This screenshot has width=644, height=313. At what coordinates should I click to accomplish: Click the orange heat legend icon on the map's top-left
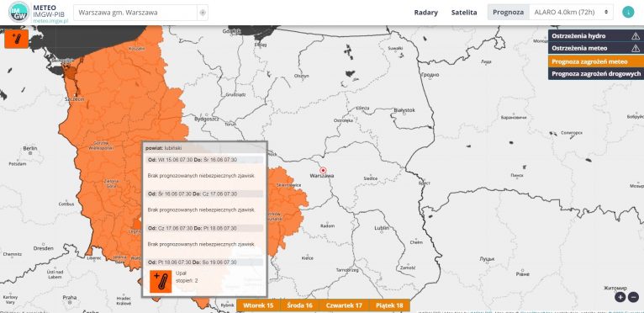(x=17, y=39)
